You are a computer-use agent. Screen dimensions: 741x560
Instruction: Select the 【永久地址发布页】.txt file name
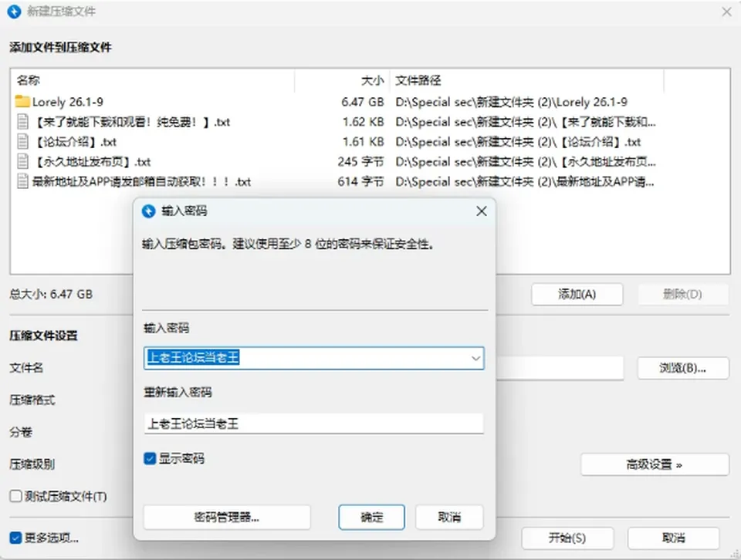[92, 161]
